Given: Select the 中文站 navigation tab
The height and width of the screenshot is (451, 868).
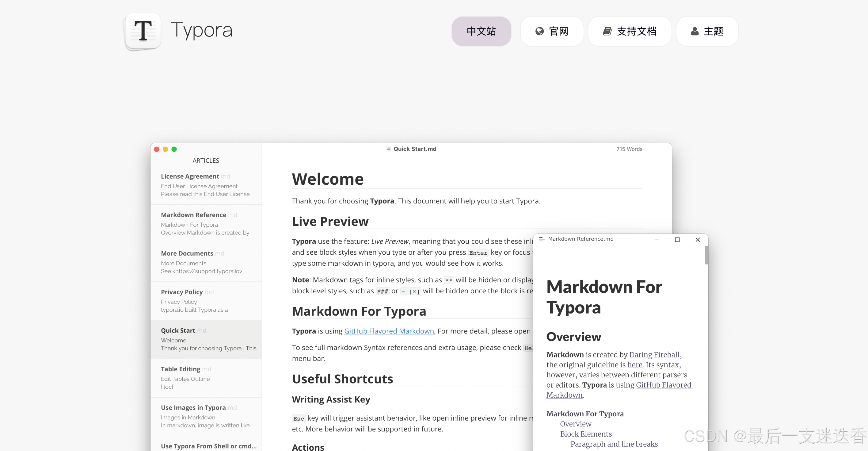Looking at the screenshot, I should pyautogui.click(x=481, y=31).
